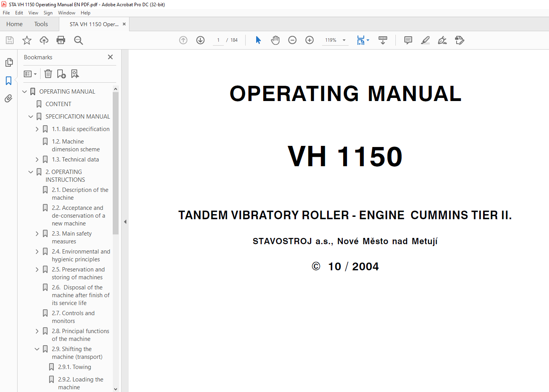
Task: Expand 2.5. Preservation and storing bookmark
Action: click(37, 270)
